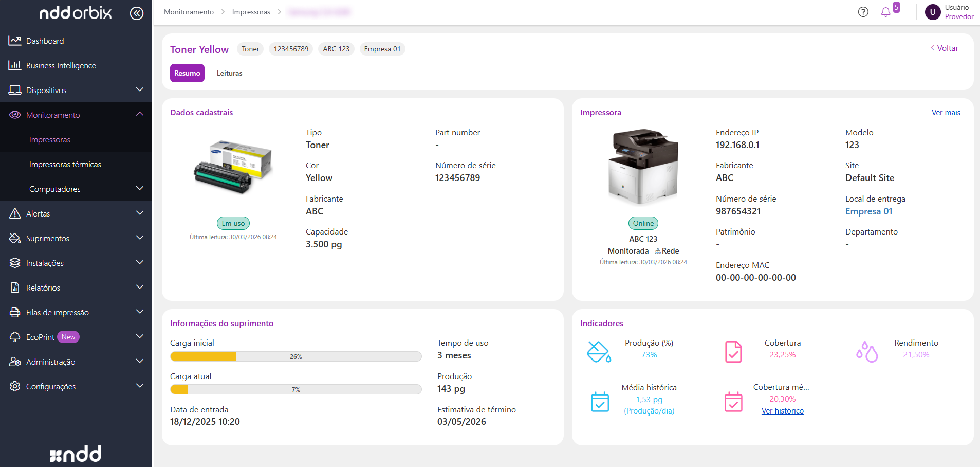
Task: Open the help question mark icon
Action: (x=863, y=12)
